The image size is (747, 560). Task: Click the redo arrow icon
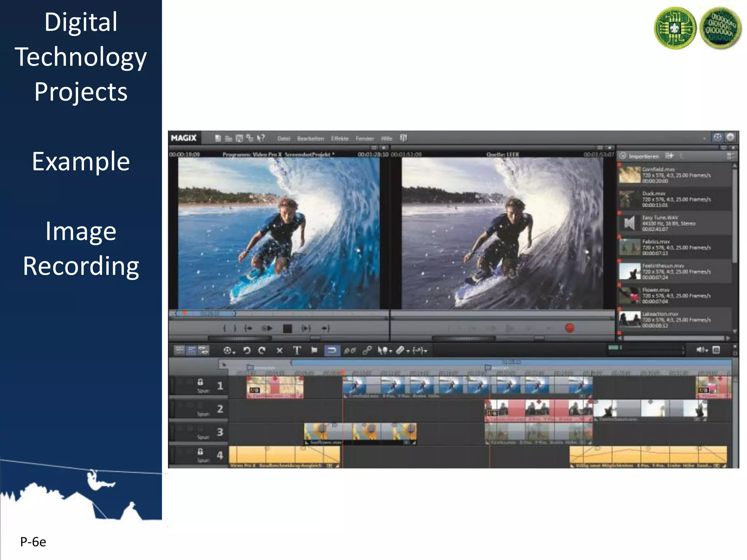262,351
